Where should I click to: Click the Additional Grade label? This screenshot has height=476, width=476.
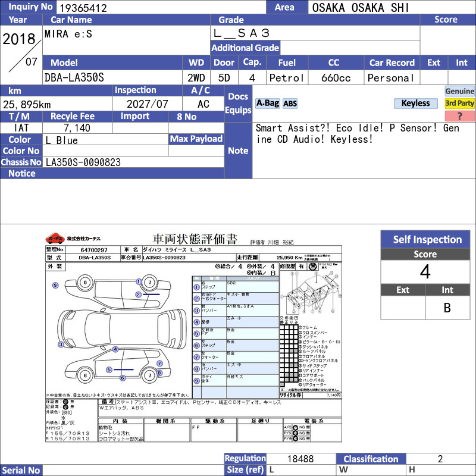[245, 48]
